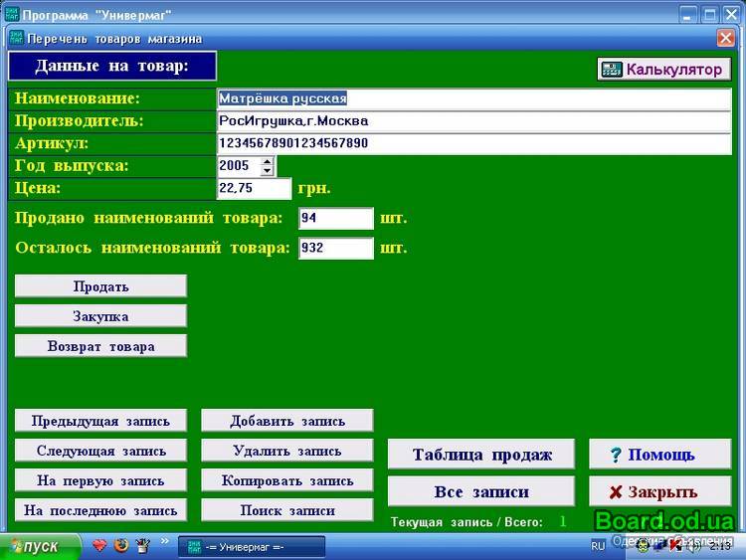This screenshot has width=746, height=560.
Task: Increase the Год выпуска year with up arrow
Action: click(x=267, y=161)
